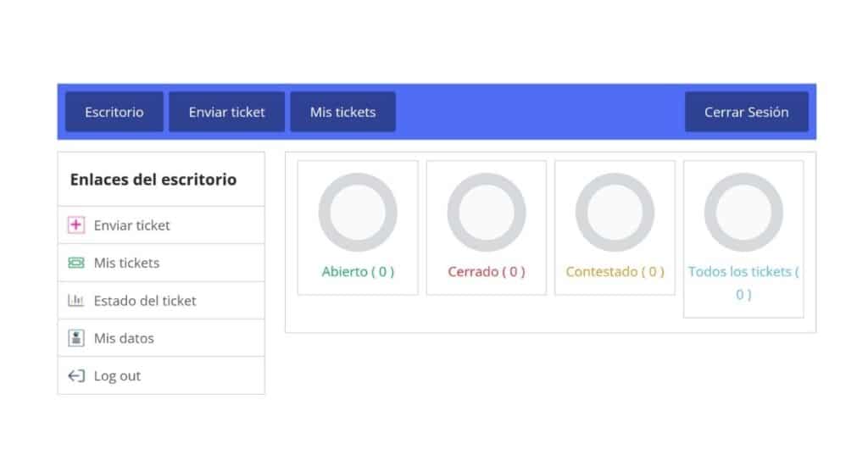Viewport: 868px width, 466px height.
Task: Click the green ticket icon beside Mis tickets
Action: point(76,263)
